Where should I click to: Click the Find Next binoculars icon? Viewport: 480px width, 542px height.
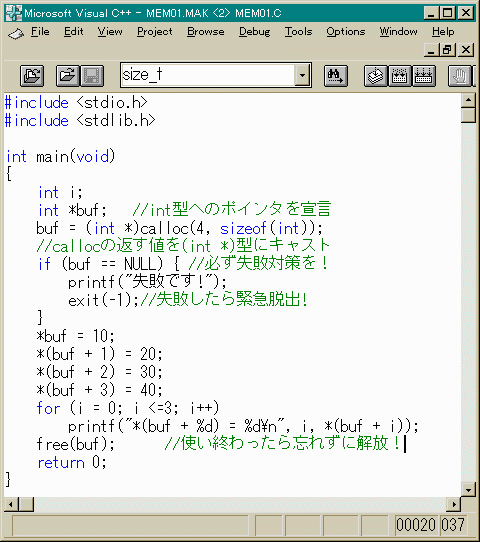click(336, 75)
